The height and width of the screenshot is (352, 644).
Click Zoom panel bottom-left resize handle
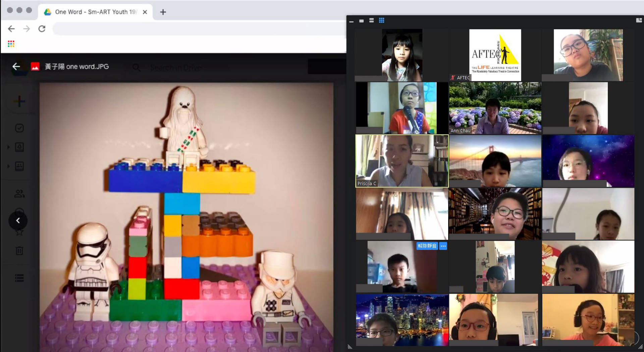350,347
